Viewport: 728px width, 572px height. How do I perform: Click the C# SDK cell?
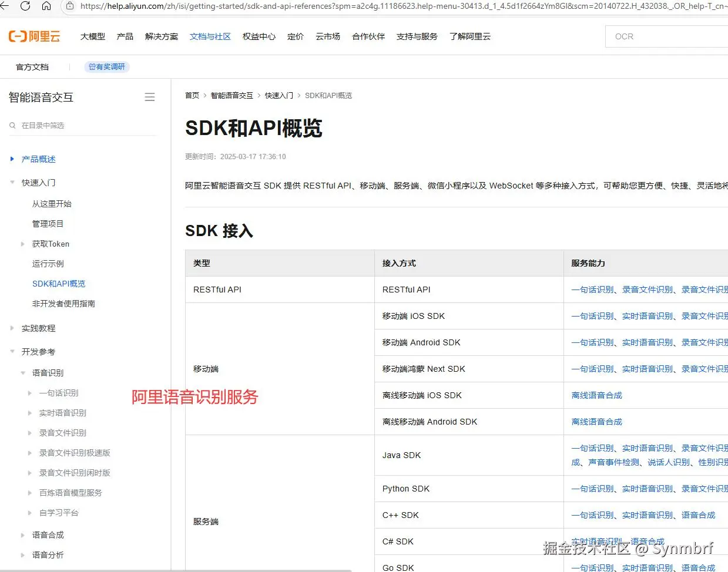469,541
